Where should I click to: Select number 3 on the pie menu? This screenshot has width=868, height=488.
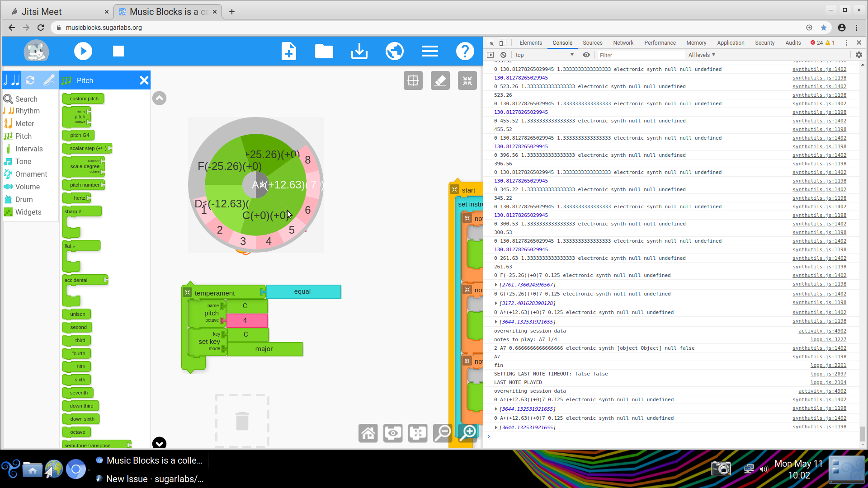tap(243, 241)
